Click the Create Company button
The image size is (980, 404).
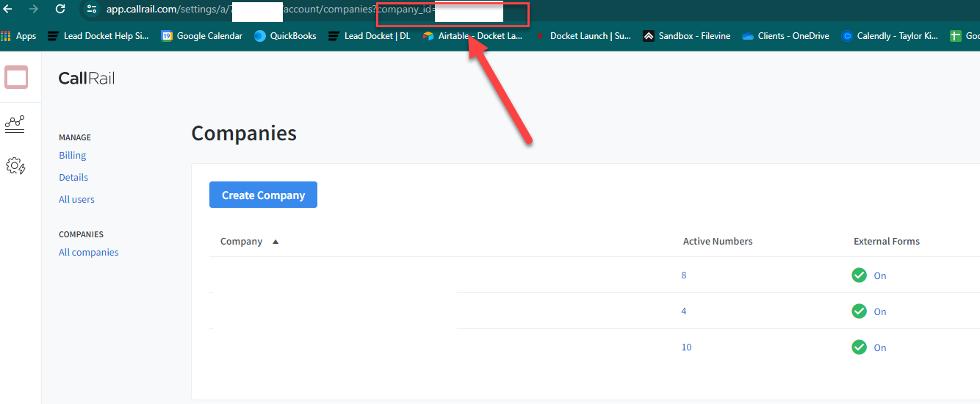(263, 195)
